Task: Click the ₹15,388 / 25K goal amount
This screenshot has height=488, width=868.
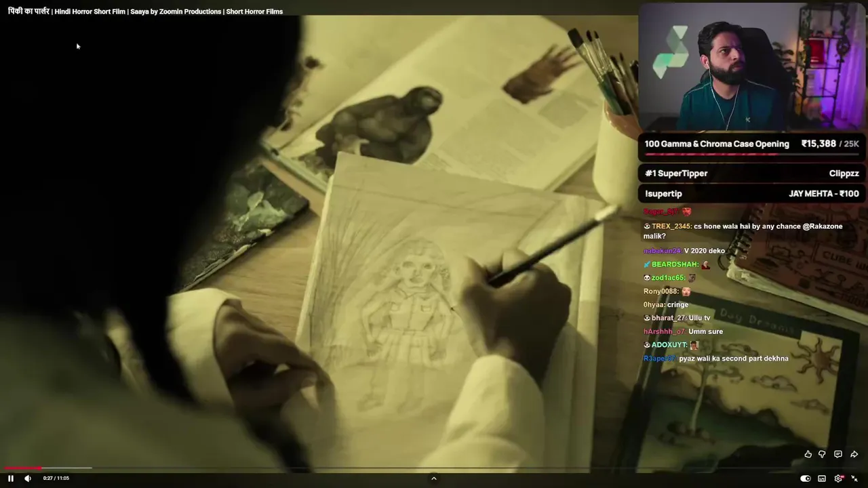Action: coord(830,144)
